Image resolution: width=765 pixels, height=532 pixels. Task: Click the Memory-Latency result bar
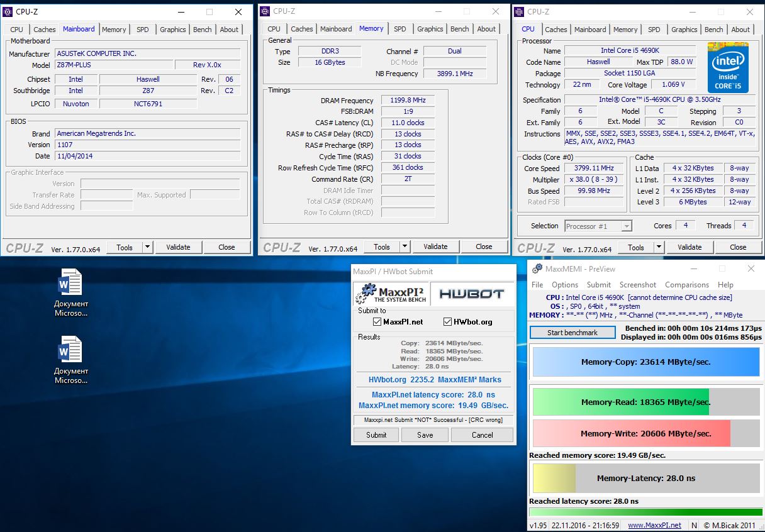(x=646, y=478)
